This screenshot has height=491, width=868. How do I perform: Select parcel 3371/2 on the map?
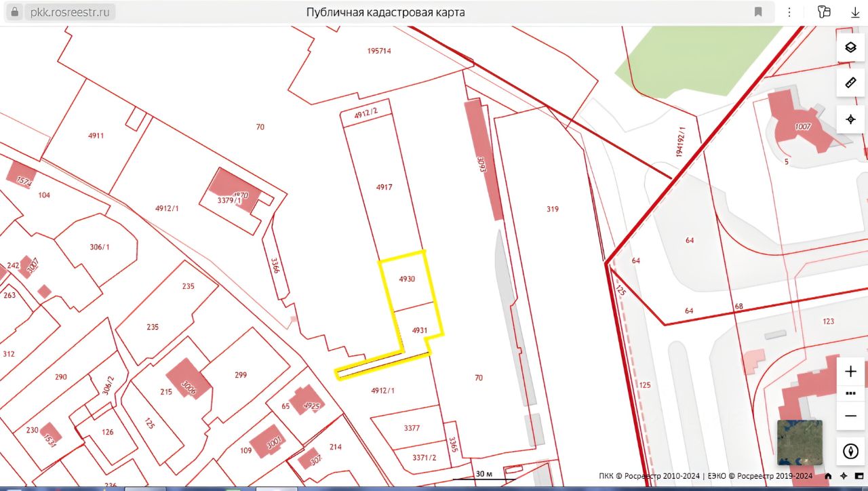coord(425,457)
